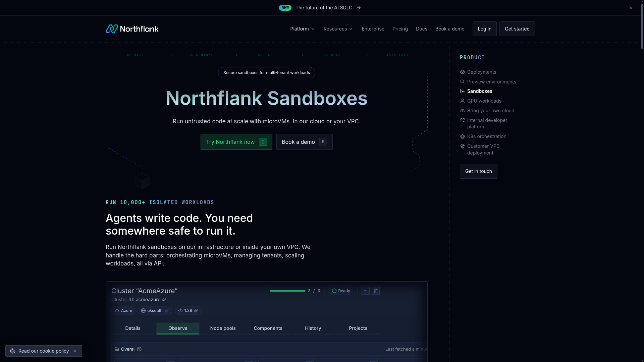
Task: Click the Preview environments magnifier icon
Action: [x=463, y=82]
